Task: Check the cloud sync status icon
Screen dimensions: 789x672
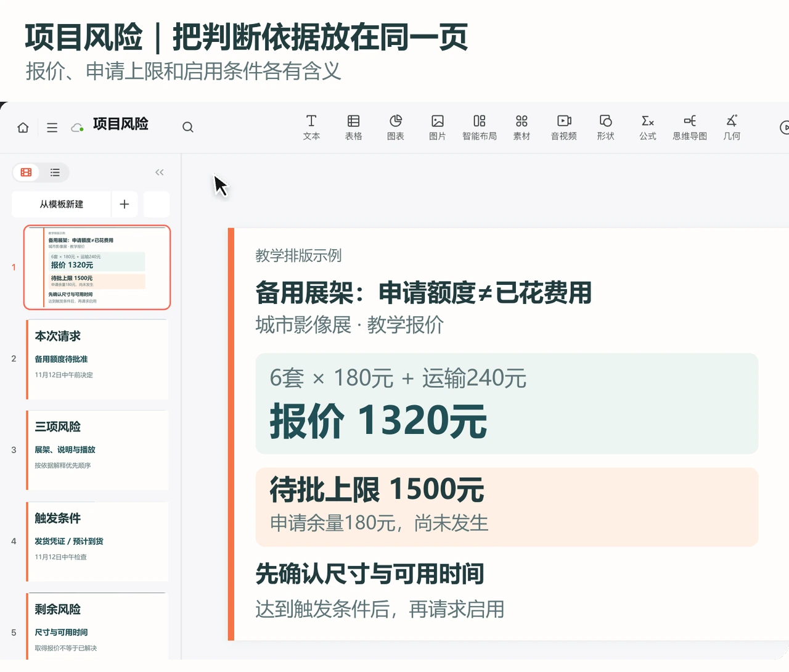Action: (78, 128)
